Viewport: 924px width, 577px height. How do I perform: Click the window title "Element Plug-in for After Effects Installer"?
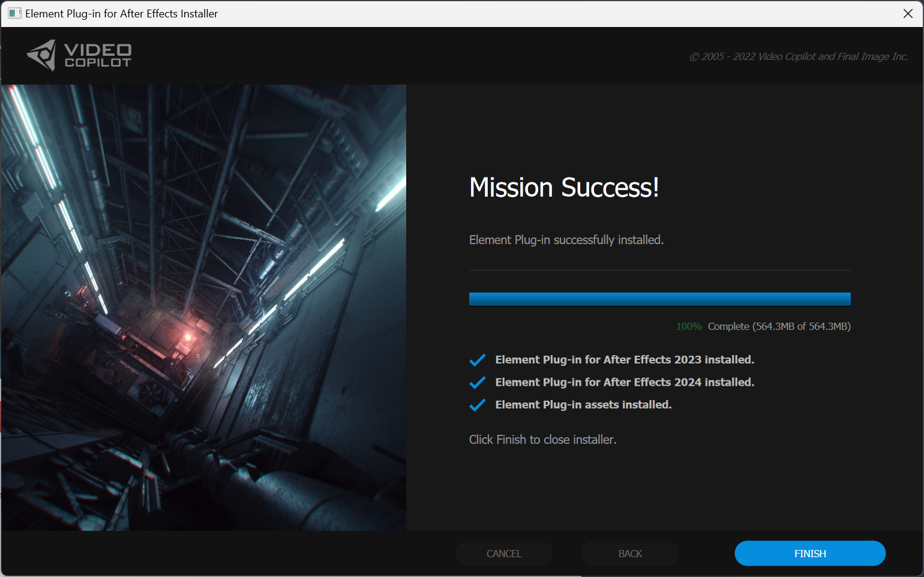pyautogui.click(x=121, y=13)
